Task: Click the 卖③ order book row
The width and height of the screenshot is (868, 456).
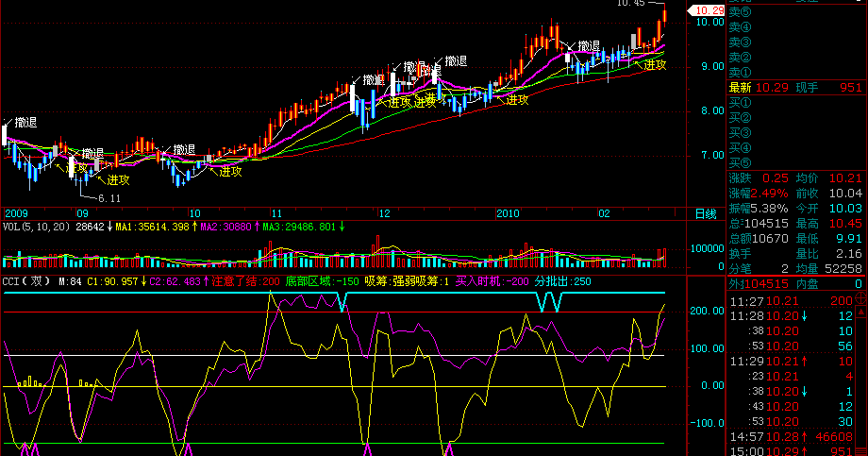Action: pyautogui.click(x=796, y=42)
